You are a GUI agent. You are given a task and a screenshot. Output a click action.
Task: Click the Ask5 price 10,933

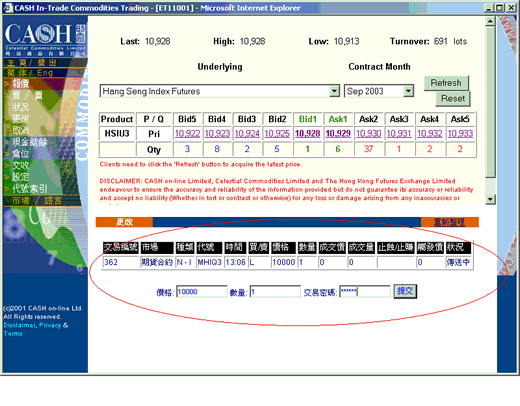click(460, 134)
